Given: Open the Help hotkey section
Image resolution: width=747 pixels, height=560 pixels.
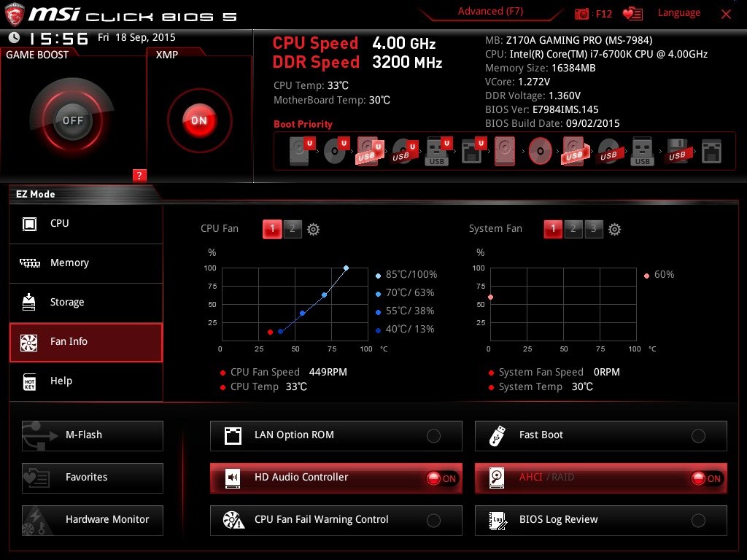Looking at the screenshot, I should (x=86, y=381).
